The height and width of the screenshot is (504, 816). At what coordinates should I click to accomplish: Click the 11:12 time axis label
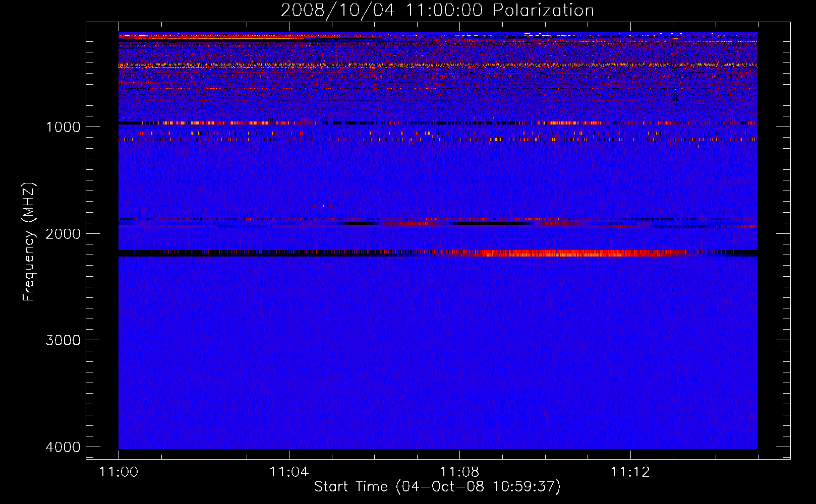[630, 472]
